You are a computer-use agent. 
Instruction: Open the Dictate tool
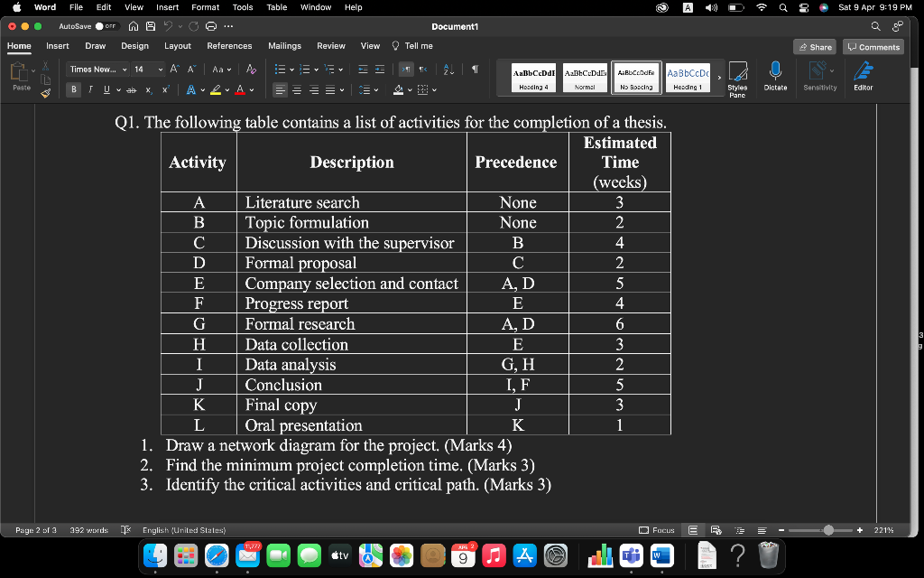(775, 76)
